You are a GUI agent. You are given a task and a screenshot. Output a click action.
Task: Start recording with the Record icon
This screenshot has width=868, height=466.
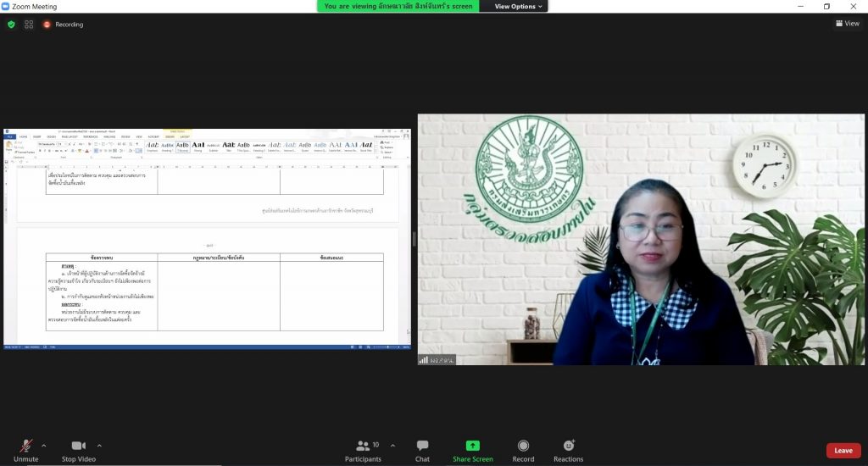coord(523,446)
